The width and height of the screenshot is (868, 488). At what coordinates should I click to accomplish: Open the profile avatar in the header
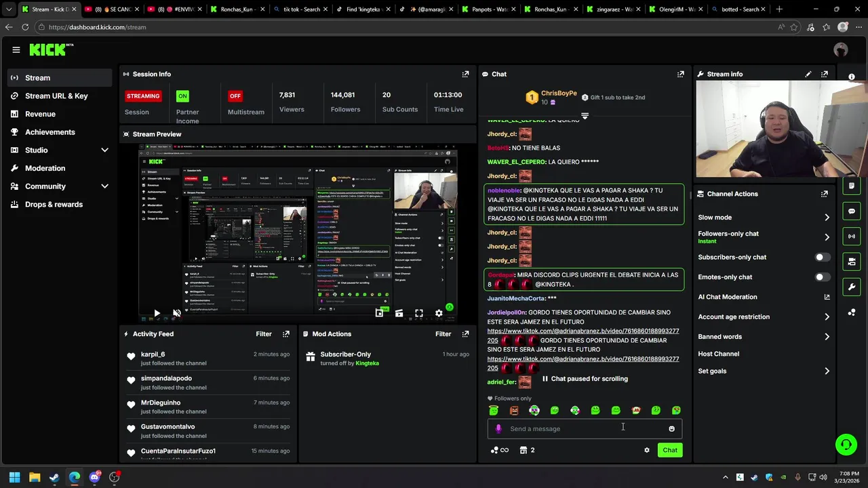point(841,49)
